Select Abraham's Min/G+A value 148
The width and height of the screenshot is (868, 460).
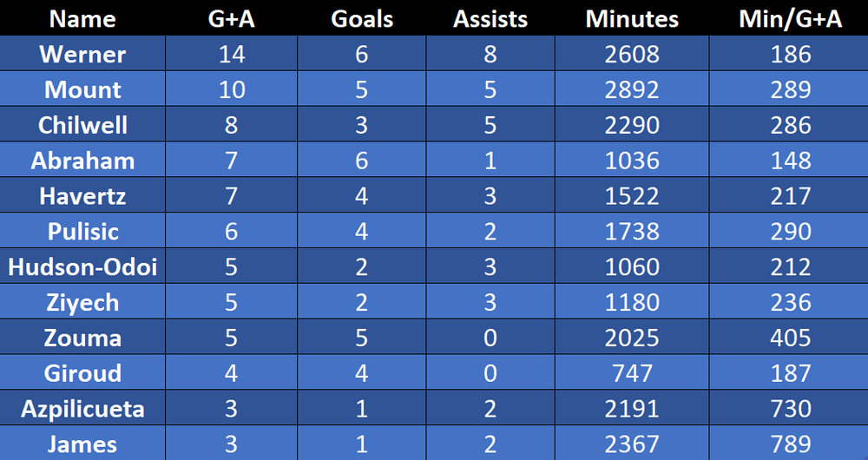[x=791, y=160]
